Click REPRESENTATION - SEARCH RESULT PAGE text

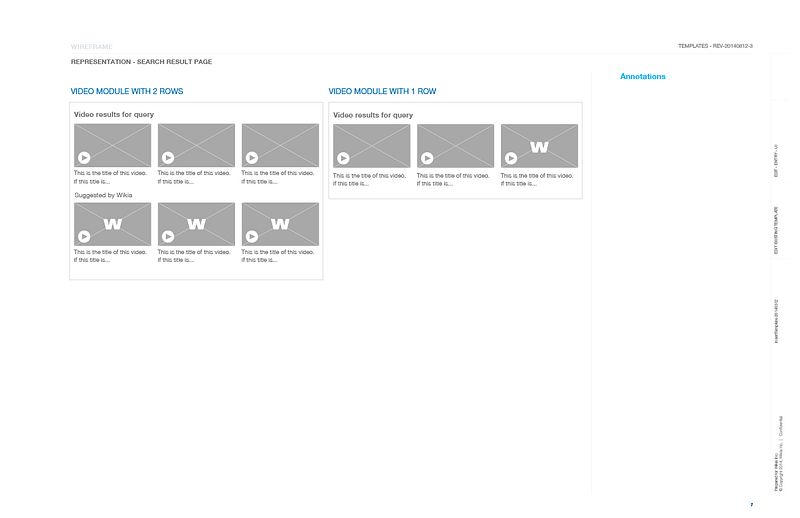point(141,62)
